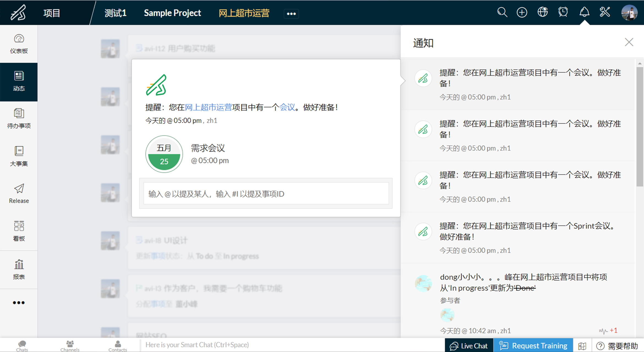644x352 pixels.
Task: Open user profile avatar menu
Action: tap(629, 13)
